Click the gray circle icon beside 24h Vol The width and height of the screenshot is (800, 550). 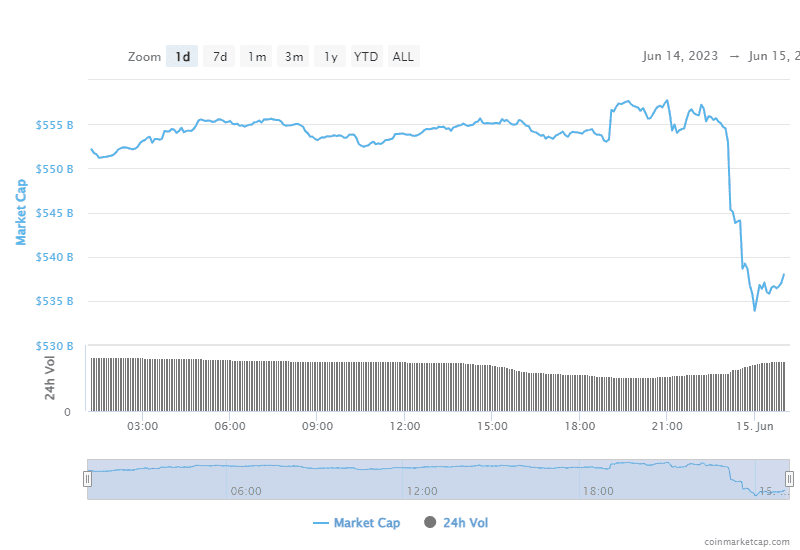point(431,523)
